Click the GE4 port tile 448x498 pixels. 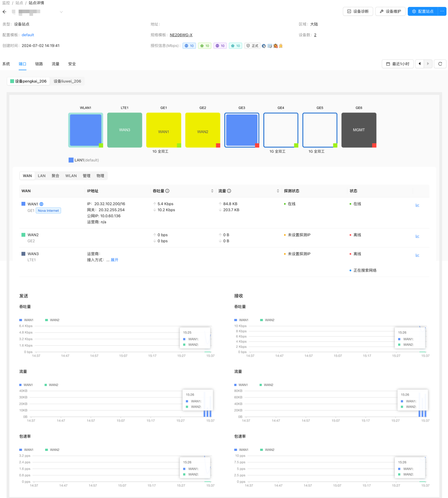coord(281,130)
